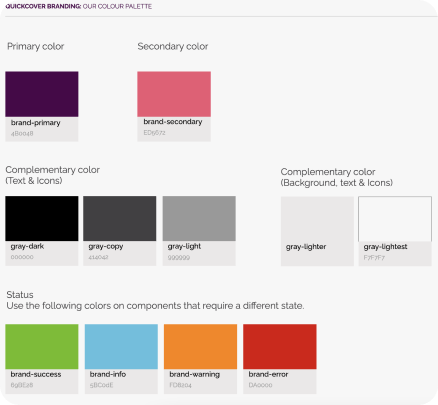Click the '999999' hex code

(179, 257)
